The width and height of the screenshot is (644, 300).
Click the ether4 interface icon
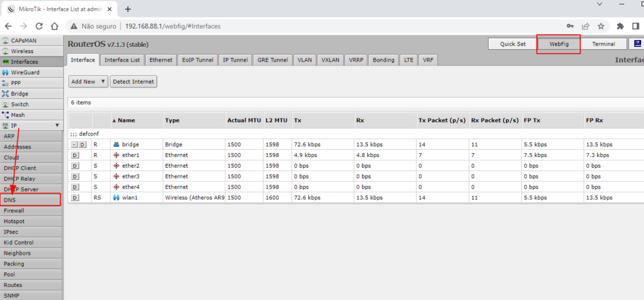click(116, 187)
